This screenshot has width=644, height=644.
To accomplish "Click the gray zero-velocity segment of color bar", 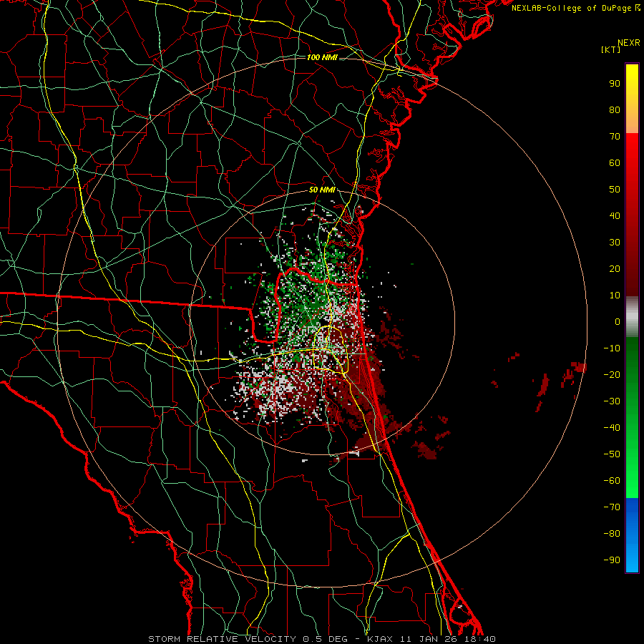I will pyautogui.click(x=632, y=317).
